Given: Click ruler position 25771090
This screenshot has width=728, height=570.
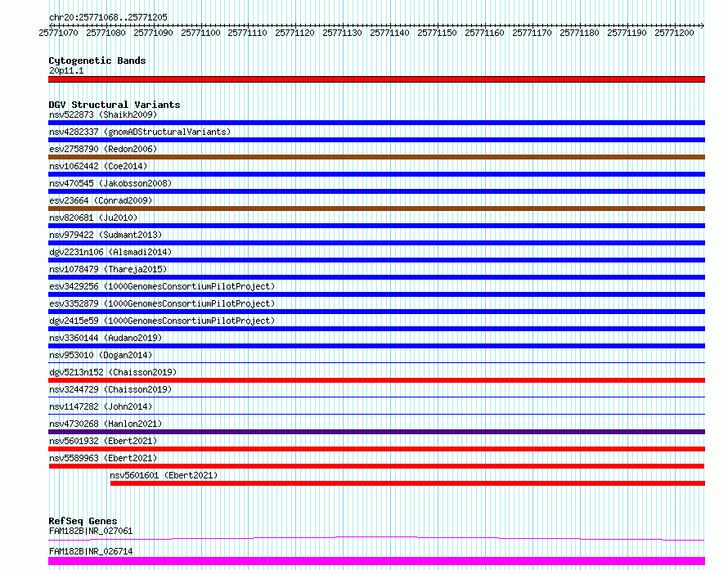Looking at the screenshot, I should (153, 33).
